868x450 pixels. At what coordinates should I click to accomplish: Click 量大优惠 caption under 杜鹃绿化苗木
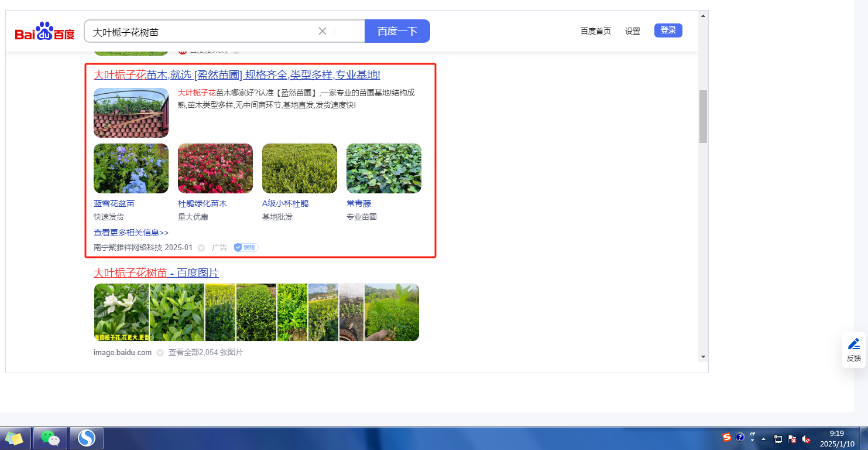(x=193, y=217)
